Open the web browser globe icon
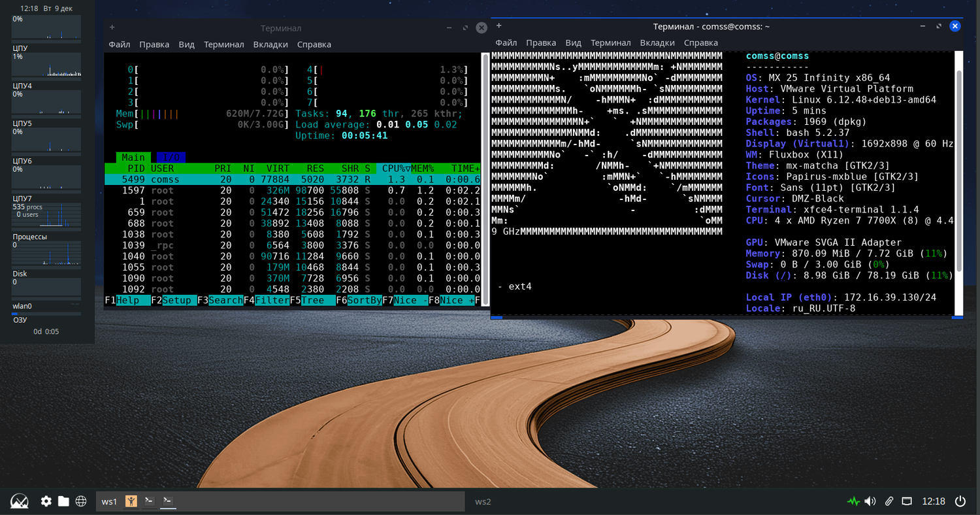The image size is (980, 515). (x=81, y=501)
